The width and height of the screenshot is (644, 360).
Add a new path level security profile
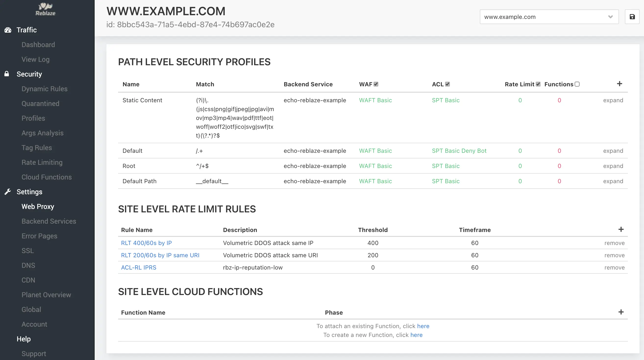[x=619, y=84]
